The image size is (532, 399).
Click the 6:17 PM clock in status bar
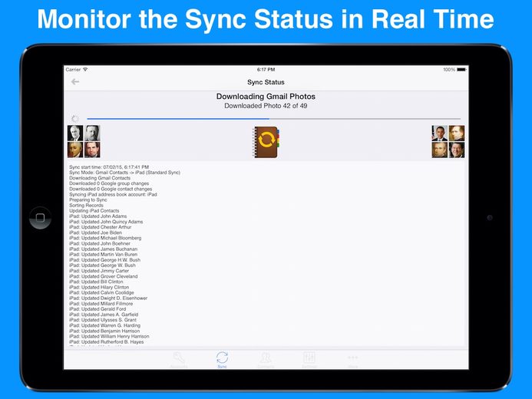pos(266,70)
